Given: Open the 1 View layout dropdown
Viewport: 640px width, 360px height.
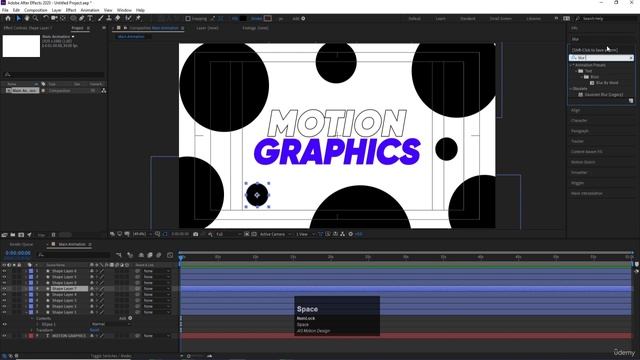Looking at the screenshot, I should pos(305,234).
